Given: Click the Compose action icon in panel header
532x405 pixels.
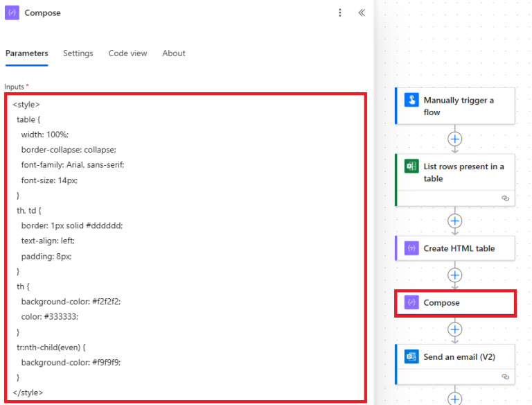Looking at the screenshot, I should tap(12, 13).
